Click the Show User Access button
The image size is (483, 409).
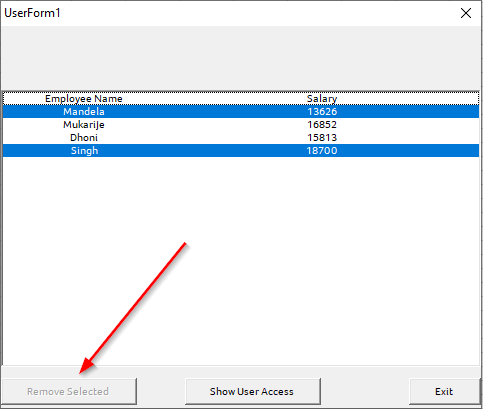click(x=253, y=391)
